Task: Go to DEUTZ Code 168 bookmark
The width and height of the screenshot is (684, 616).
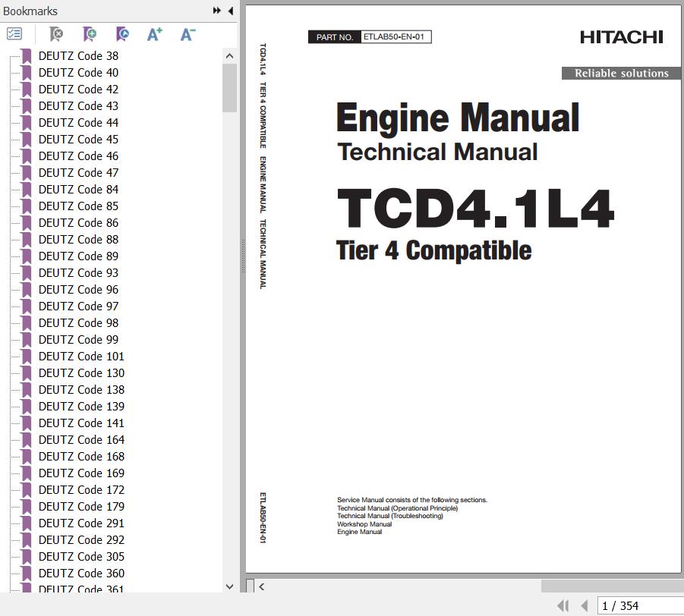Action: [x=81, y=457]
